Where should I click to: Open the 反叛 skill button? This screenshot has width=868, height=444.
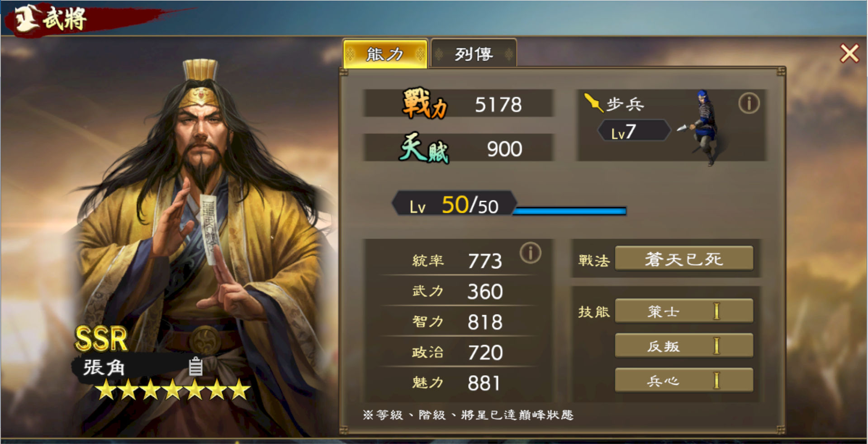pos(684,346)
